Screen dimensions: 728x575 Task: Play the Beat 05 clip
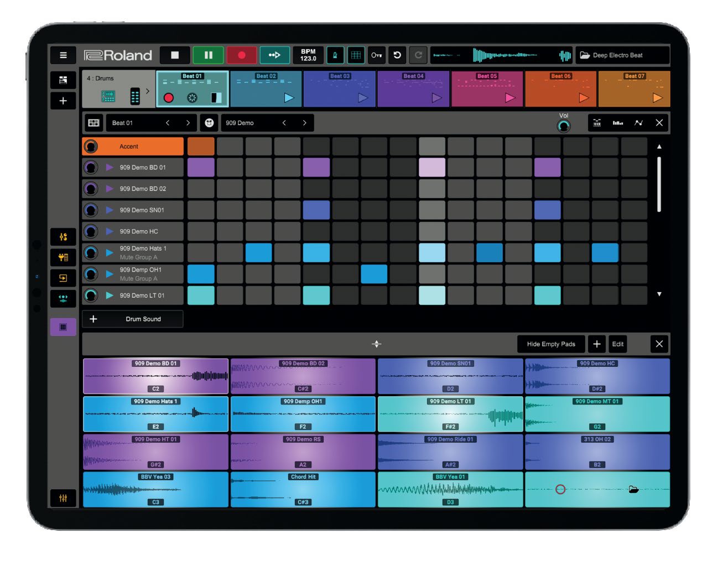(x=510, y=98)
